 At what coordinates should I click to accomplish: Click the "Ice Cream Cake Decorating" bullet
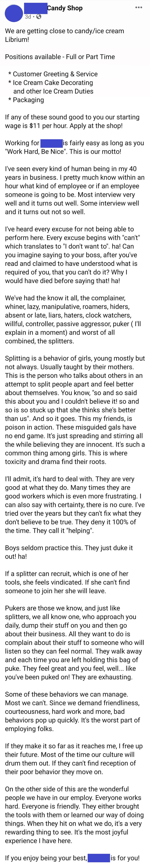(x=53, y=83)
